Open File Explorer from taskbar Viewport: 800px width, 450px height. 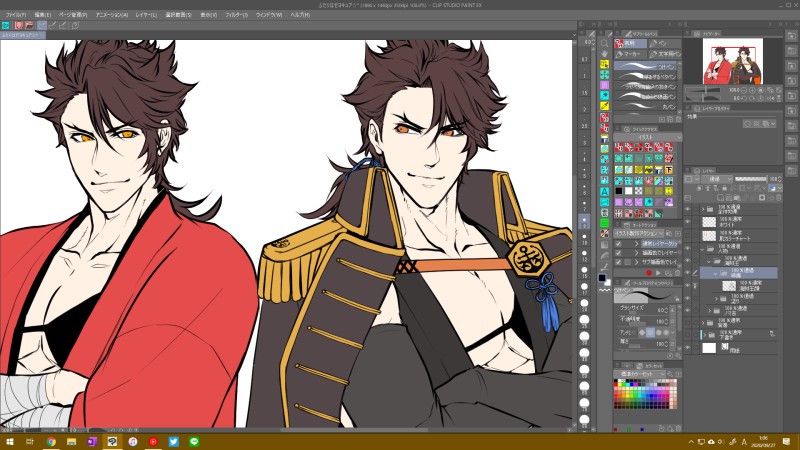(71, 441)
